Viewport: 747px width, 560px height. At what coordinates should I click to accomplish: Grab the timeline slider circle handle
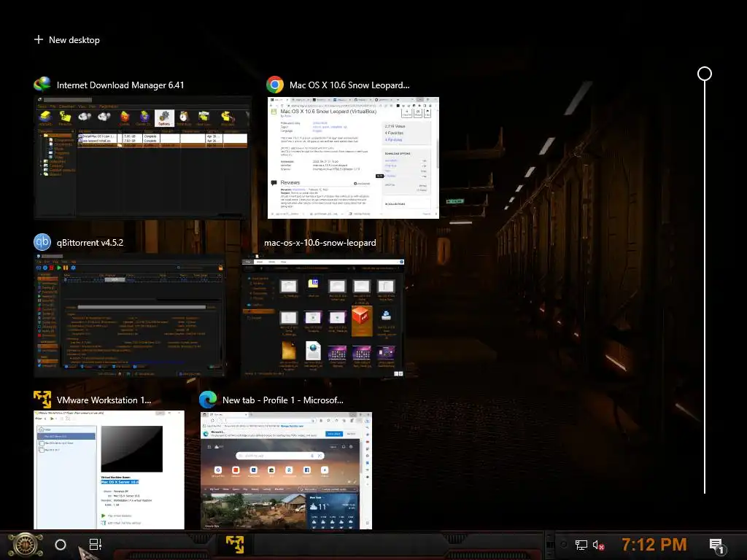[705, 74]
